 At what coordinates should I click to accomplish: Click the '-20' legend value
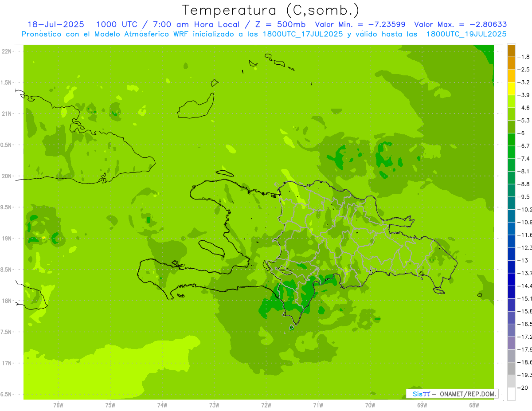523,388
